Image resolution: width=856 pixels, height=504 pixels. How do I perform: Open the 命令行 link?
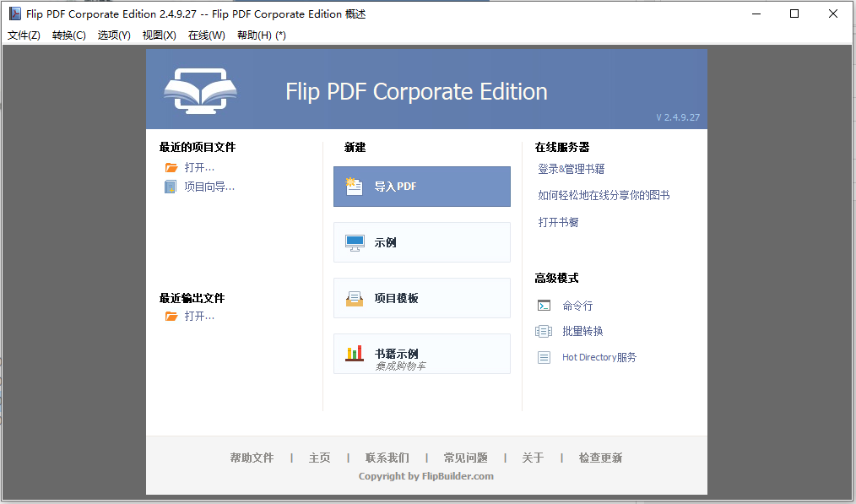click(577, 306)
